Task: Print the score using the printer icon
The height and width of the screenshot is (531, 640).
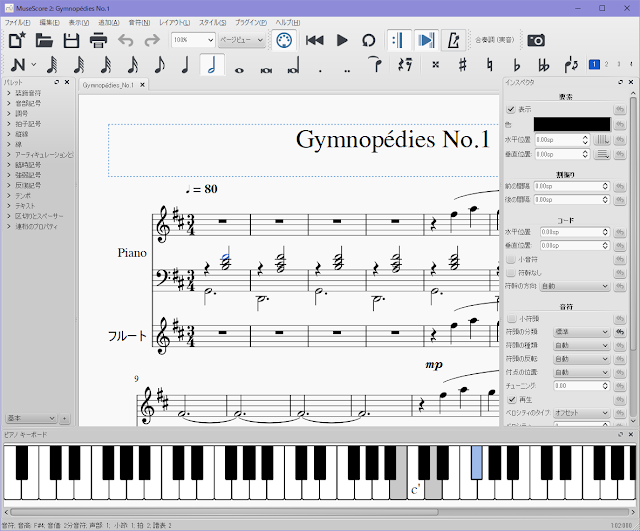Action: click(x=98, y=40)
